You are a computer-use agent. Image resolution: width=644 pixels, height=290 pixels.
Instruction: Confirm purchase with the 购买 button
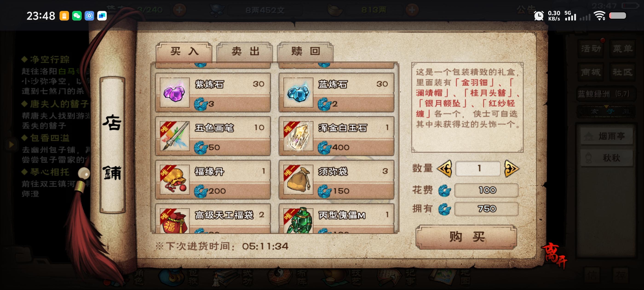pyautogui.click(x=466, y=237)
